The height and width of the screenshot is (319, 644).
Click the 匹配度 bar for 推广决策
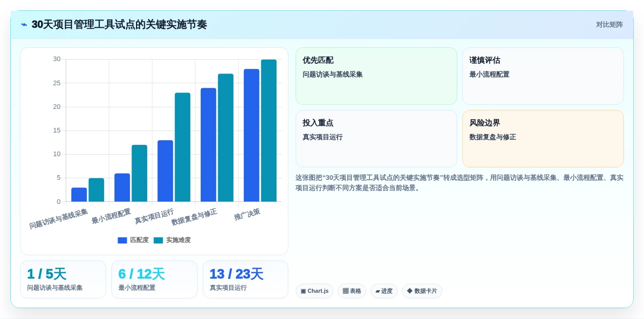[251, 136]
